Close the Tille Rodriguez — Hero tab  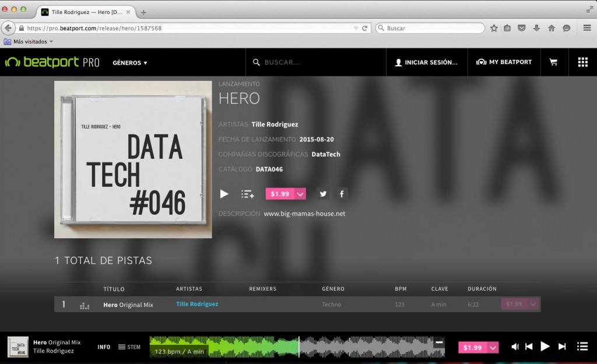[128, 12]
